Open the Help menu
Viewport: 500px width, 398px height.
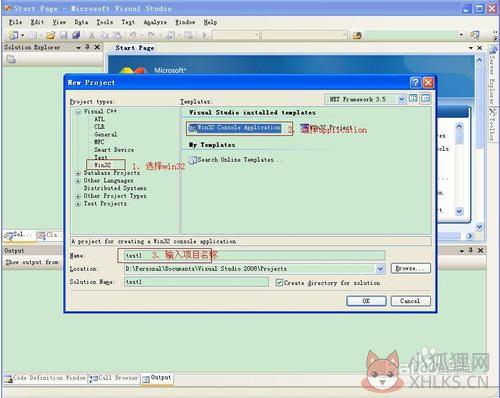tap(210, 22)
